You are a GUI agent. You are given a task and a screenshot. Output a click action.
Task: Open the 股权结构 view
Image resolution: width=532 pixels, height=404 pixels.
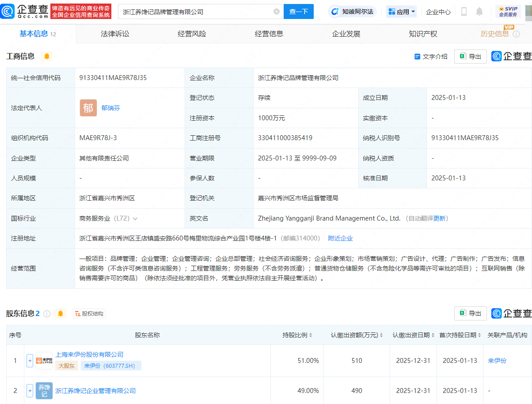tap(89, 313)
